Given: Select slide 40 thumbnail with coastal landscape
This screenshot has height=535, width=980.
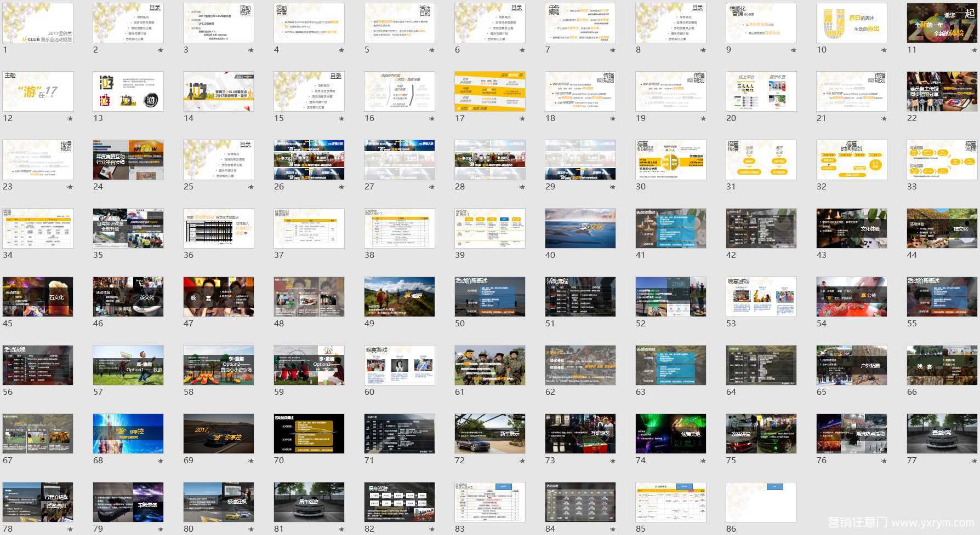Looking at the screenshot, I should coord(580,228).
